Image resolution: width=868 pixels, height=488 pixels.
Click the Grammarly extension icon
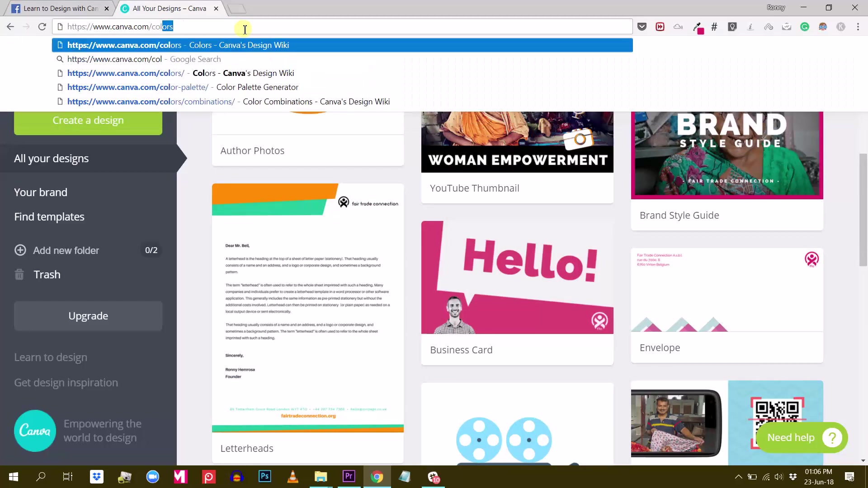click(805, 27)
